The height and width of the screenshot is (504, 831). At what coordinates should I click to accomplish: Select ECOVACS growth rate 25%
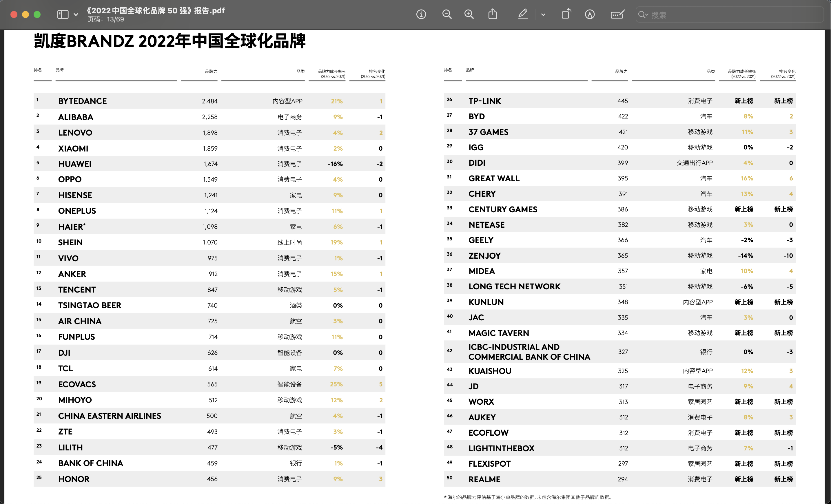pyautogui.click(x=336, y=384)
